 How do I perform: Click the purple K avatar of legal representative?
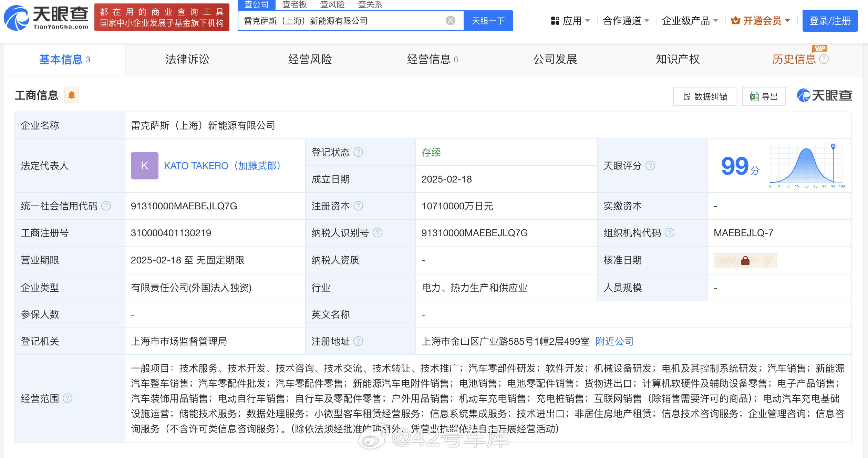pos(145,166)
